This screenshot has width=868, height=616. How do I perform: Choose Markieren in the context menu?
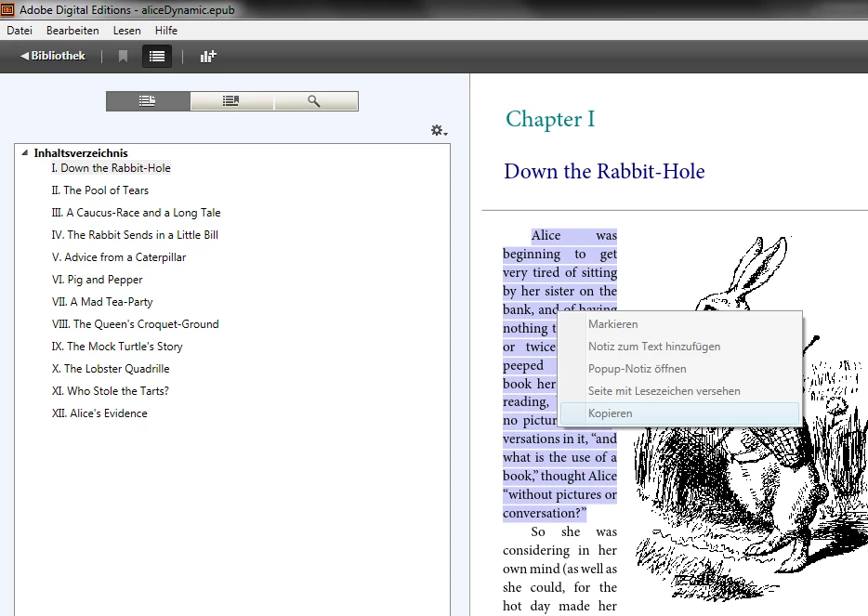[679, 324]
